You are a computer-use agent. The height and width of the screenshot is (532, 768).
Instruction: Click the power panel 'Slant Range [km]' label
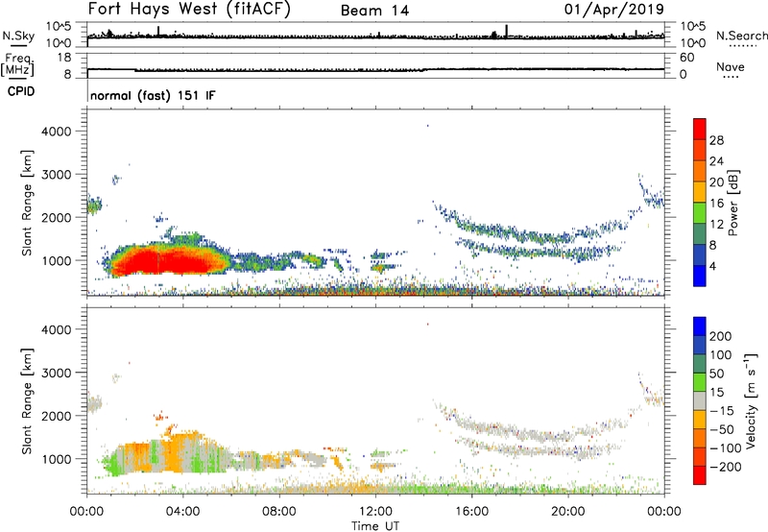click(27, 203)
